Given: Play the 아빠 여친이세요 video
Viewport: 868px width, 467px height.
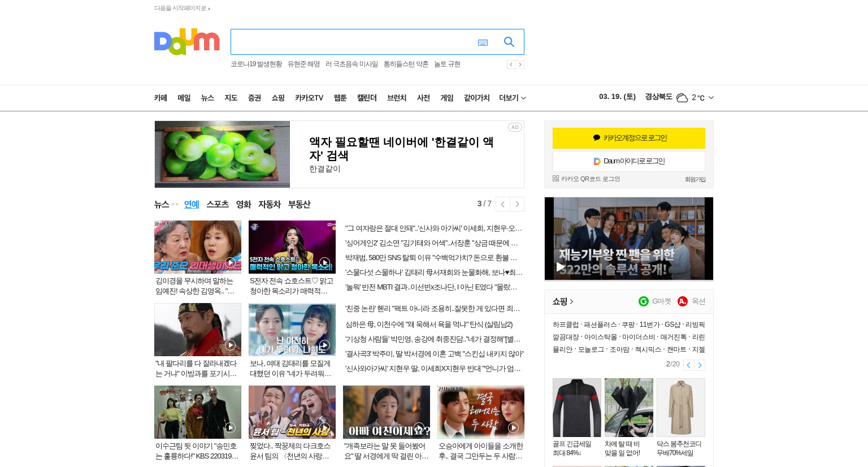Looking at the screenshot, I should tap(419, 427).
